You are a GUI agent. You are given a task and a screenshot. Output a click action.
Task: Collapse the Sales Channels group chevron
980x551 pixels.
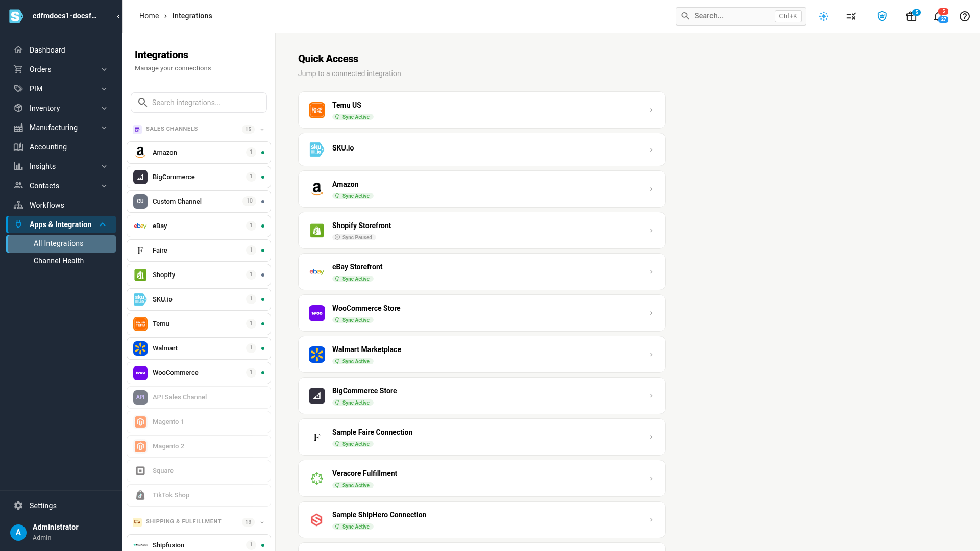point(262,129)
